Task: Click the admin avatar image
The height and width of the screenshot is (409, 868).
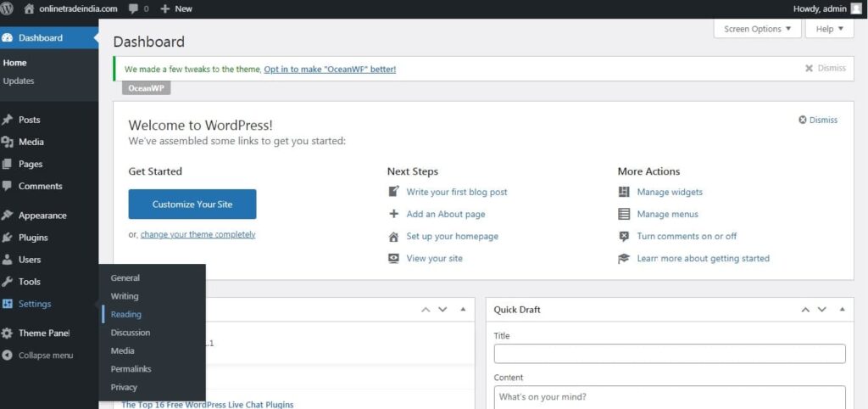Action: (x=856, y=8)
